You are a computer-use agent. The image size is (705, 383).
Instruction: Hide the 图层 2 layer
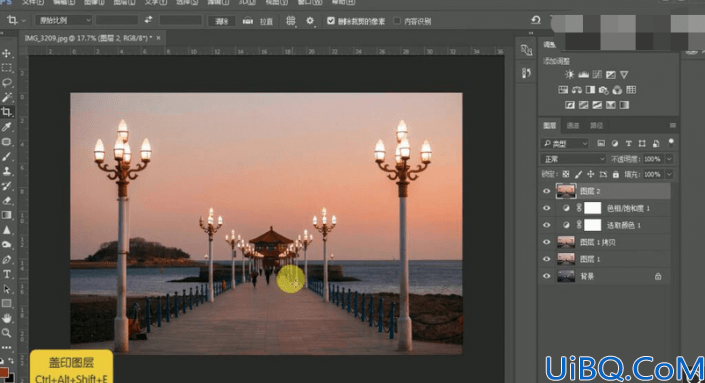(x=546, y=191)
